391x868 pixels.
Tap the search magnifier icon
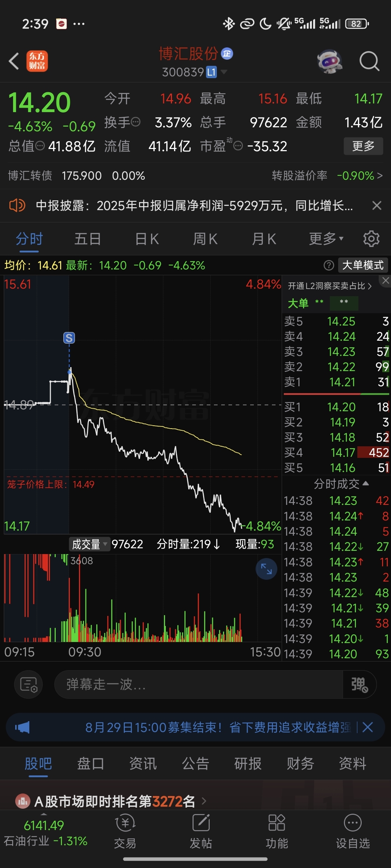(x=369, y=61)
